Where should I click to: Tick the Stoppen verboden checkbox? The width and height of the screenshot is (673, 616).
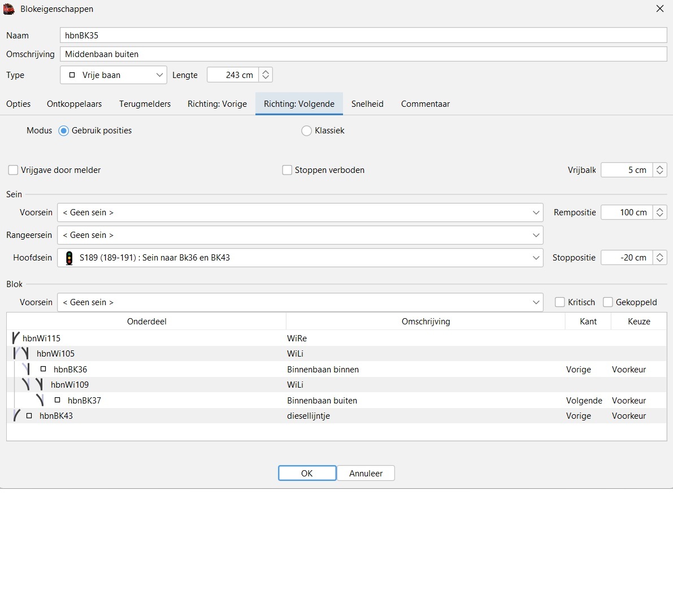point(287,170)
